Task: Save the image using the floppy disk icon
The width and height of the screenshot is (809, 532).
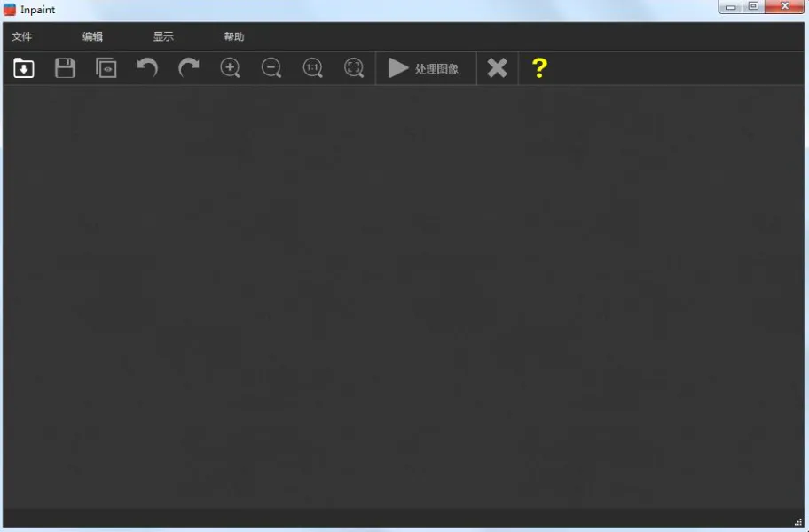Action: (65, 68)
